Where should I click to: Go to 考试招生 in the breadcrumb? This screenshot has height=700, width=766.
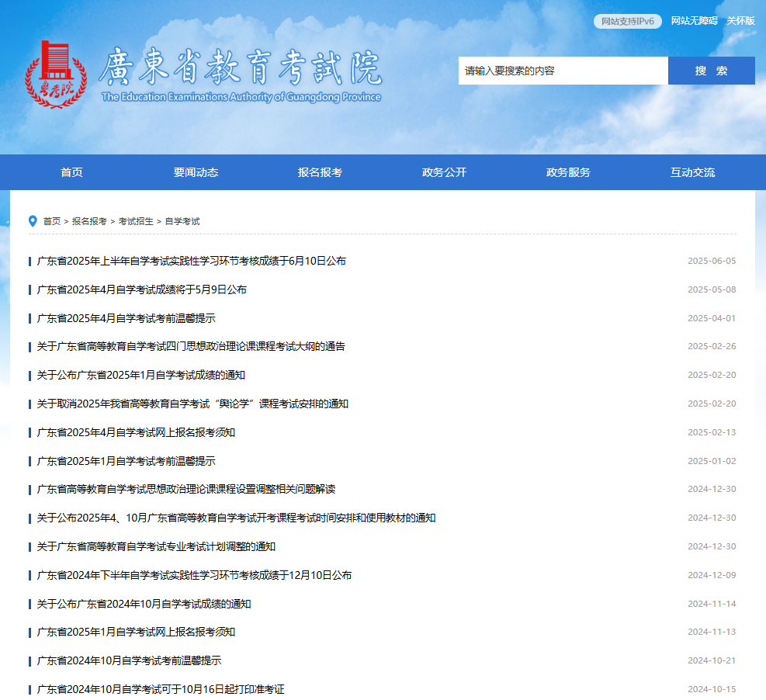(136, 221)
